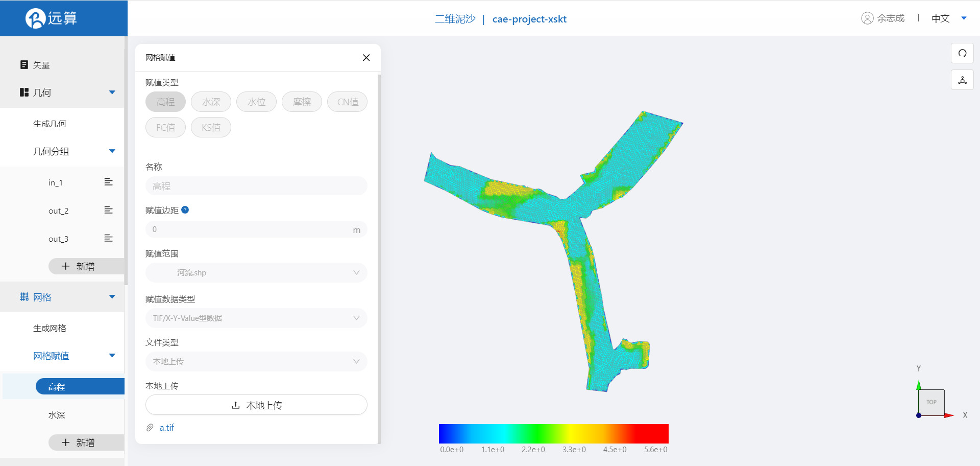Screen dimensions: 980x466
Task: Select the 高程 mesh assignment entry
Action: [80, 387]
